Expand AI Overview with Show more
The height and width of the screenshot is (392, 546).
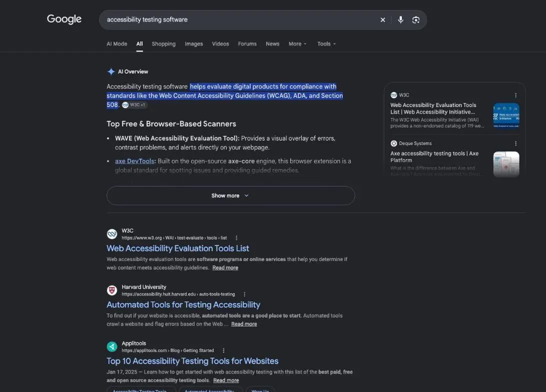231,195
